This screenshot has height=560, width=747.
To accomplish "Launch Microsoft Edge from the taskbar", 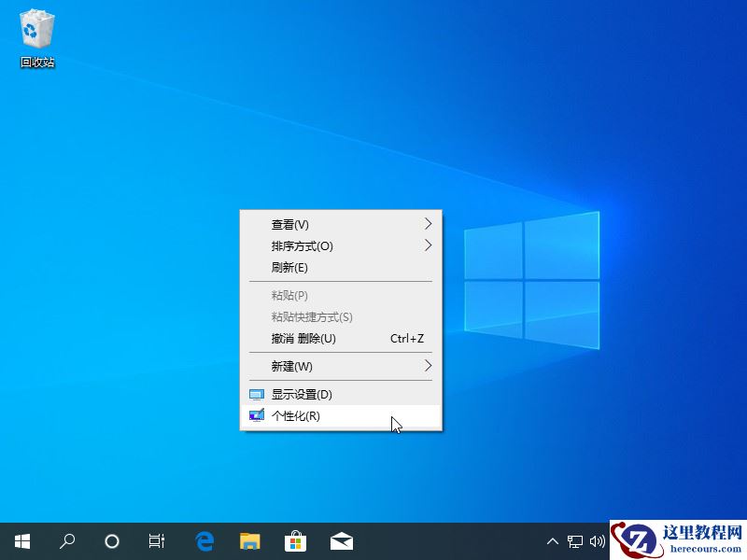I will click(204, 541).
